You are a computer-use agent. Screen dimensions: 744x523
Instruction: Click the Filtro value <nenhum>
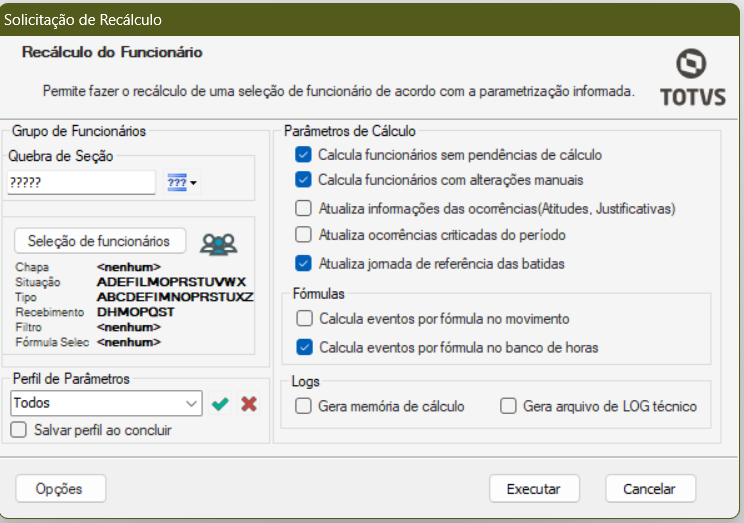coord(129,327)
